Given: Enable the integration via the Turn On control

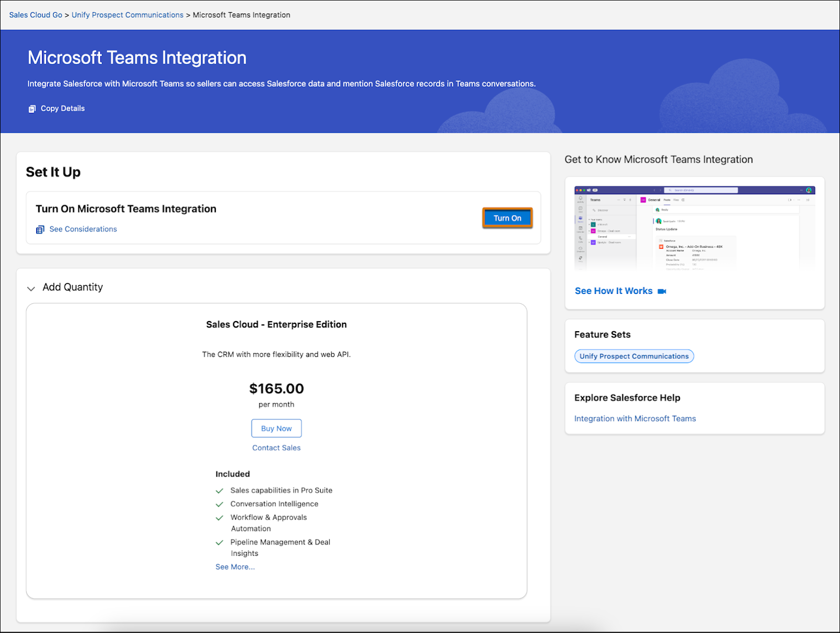Looking at the screenshot, I should (507, 217).
